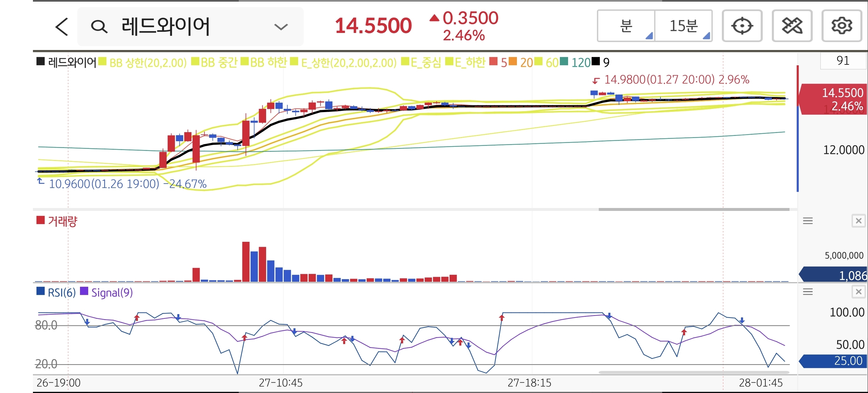Open the 15분 interval dropdown
This screenshot has width=868, height=393.
pyautogui.click(x=683, y=26)
